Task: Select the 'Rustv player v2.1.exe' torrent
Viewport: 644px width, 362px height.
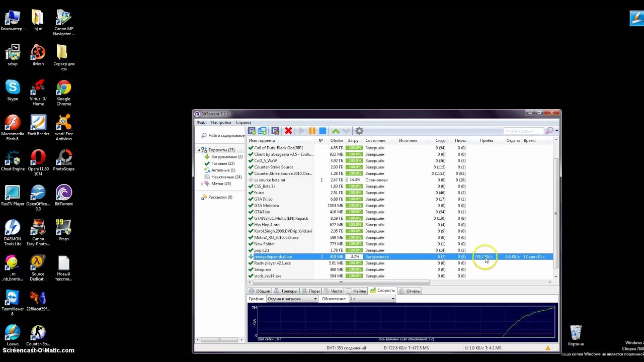Action: point(400,263)
